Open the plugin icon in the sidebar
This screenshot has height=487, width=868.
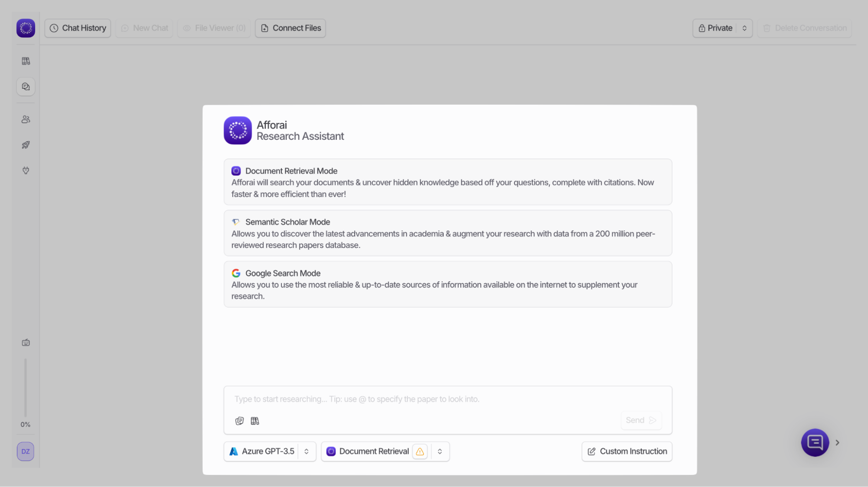tap(25, 171)
